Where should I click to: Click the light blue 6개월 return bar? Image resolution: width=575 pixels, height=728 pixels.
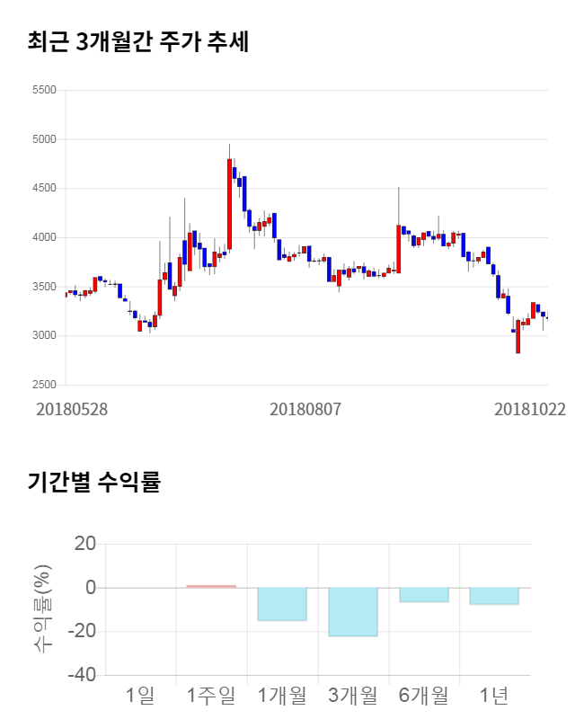pos(424,595)
